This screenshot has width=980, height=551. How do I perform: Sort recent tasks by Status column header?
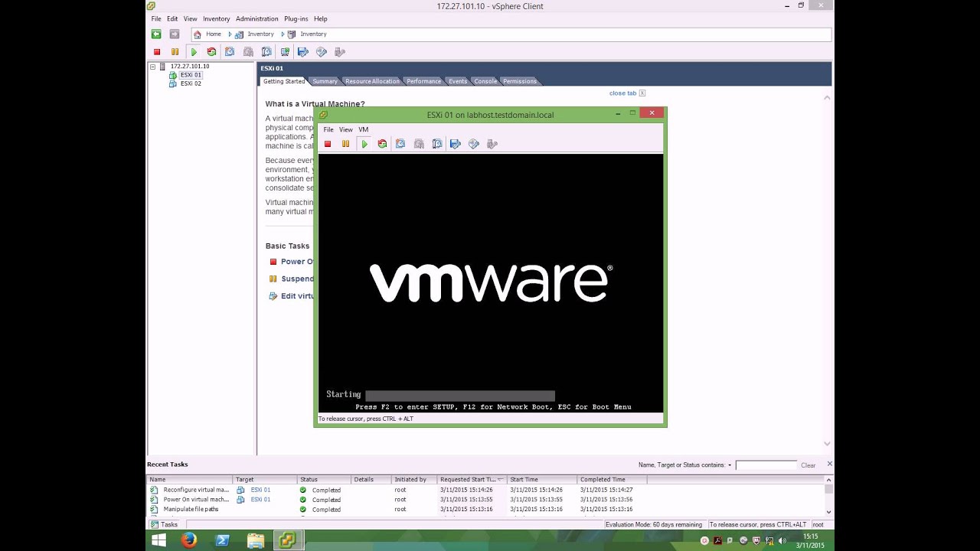click(x=324, y=480)
